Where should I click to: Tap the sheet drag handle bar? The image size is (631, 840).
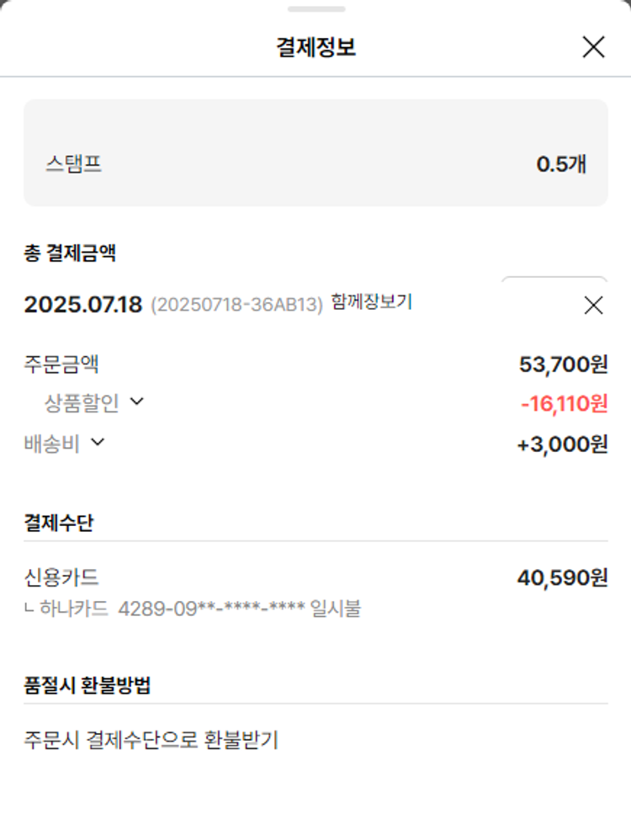(315, 9)
